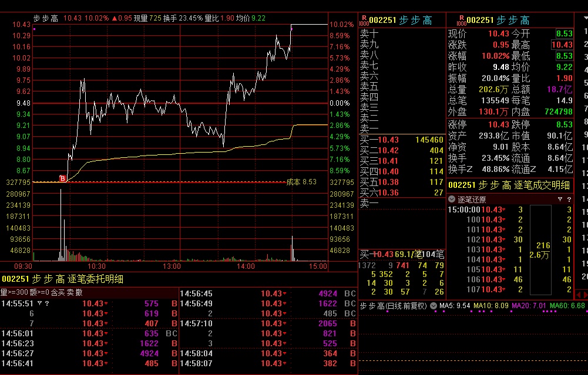The image size is (588, 375).
Task: Open filter funnel beside 14:55:51 order row
Action: tap(39, 303)
